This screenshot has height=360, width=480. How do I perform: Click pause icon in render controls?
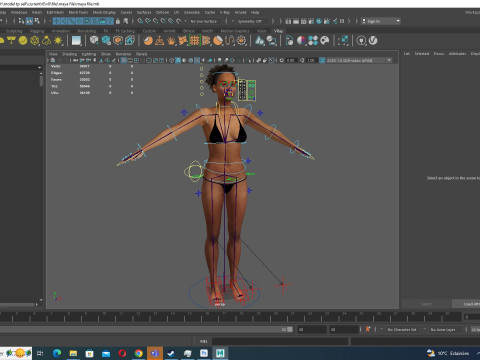coord(342,21)
